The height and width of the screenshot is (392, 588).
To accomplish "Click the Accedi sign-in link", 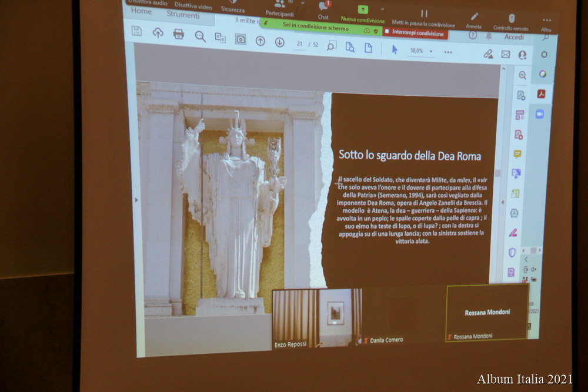I will [x=514, y=36].
